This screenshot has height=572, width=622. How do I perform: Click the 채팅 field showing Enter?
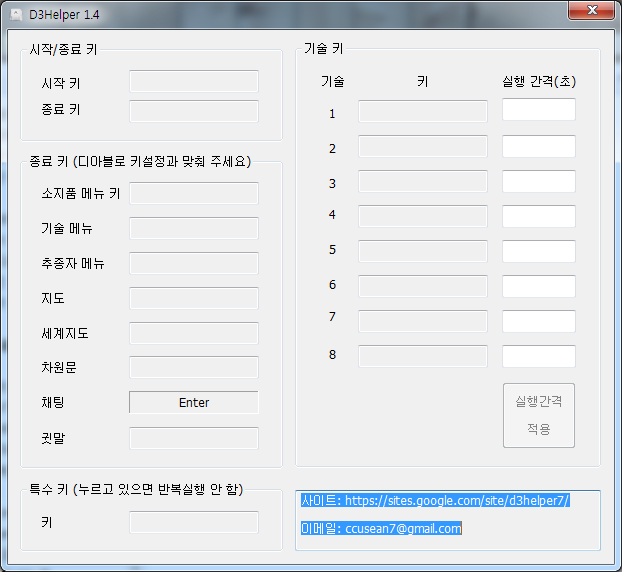(194, 402)
